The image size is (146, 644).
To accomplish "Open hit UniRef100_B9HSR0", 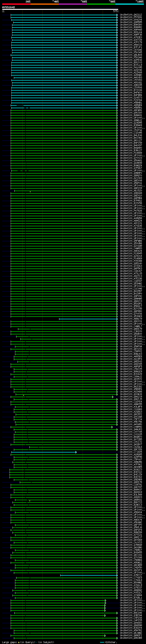I will 131,25.
